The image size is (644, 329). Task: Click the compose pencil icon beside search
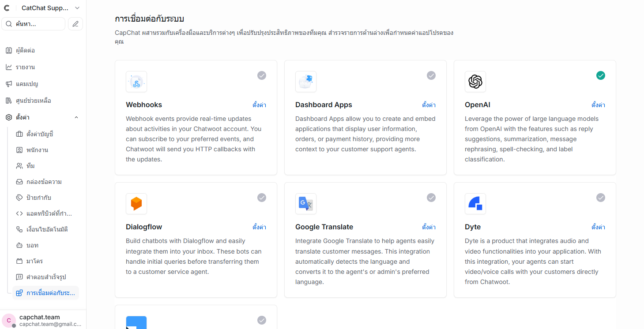(75, 23)
